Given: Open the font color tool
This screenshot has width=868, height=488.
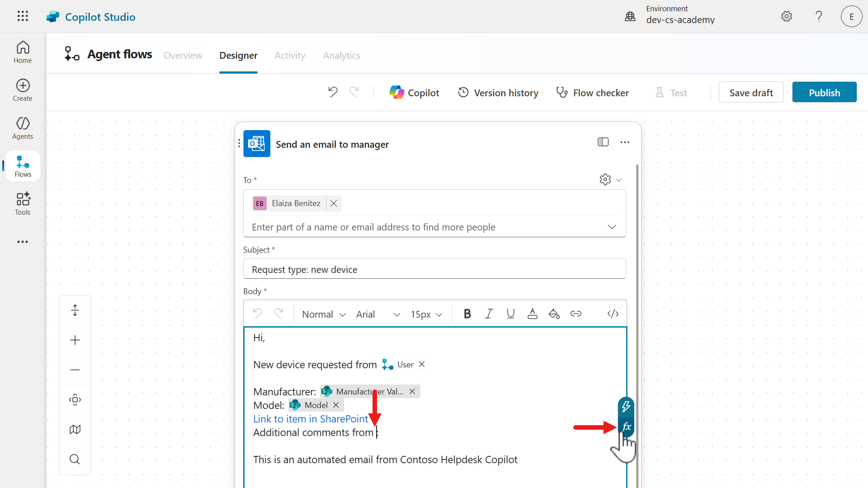Looking at the screenshot, I should tap(532, 314).
